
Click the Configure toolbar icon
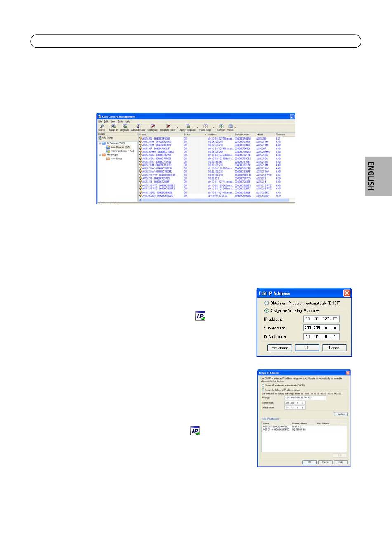click(153, 128)
